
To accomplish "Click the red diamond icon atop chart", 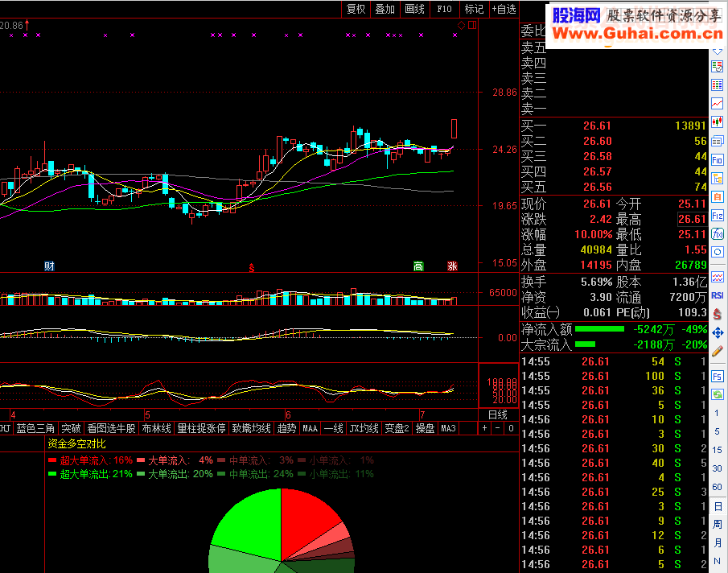I will point(462,25).
